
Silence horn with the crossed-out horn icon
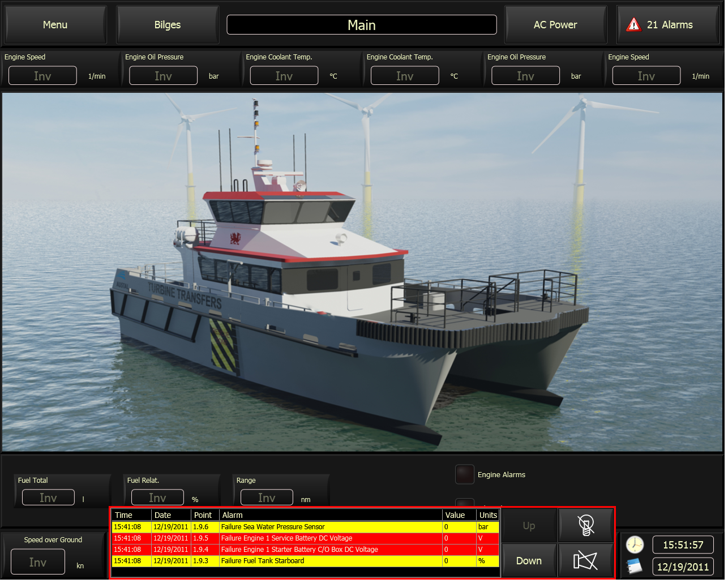coord(585,560)
